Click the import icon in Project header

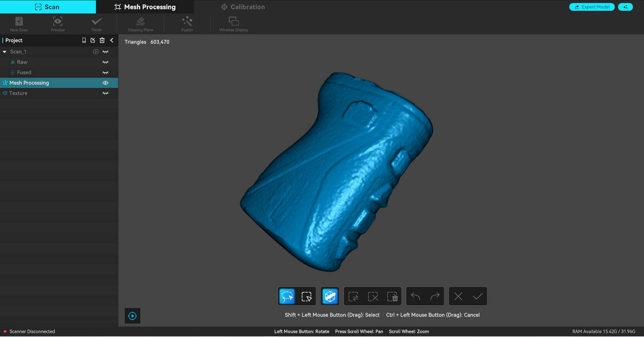click(93, 40)
